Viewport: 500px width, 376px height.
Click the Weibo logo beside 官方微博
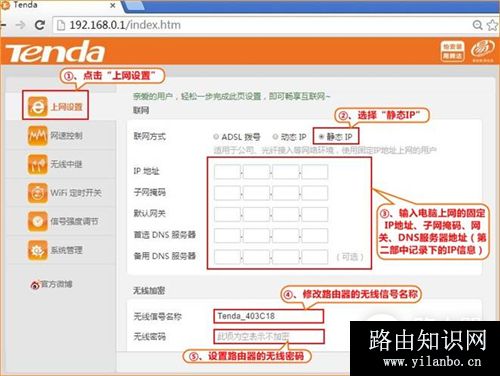(35, 285)
